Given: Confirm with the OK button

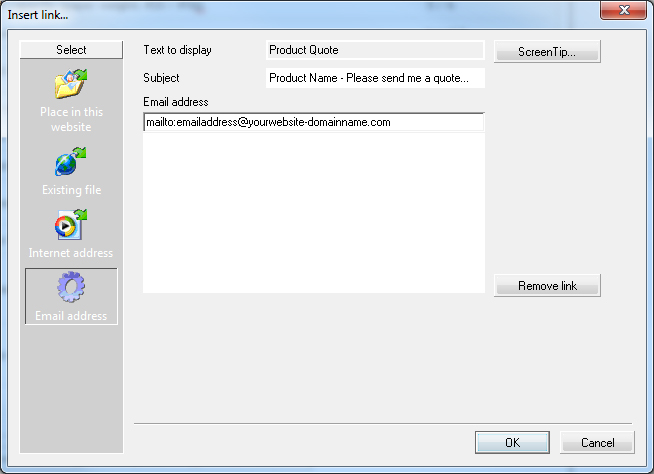Looking at the screenshot, I should click(512, 443).
